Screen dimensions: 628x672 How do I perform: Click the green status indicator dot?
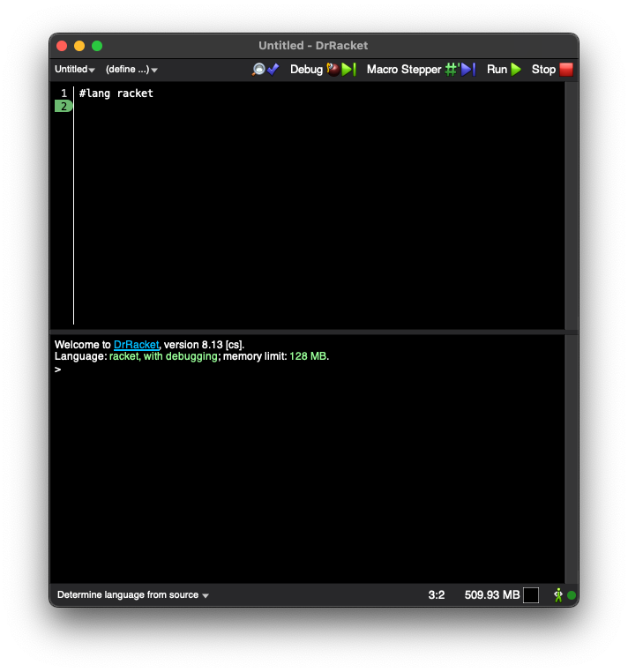(x=572, y=595)
